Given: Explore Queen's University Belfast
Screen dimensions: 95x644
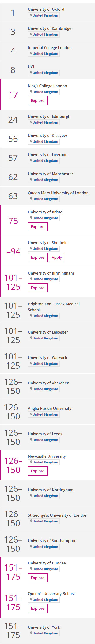Looking at the screenshot, I should pyautogui.click(x=38, y=608).
